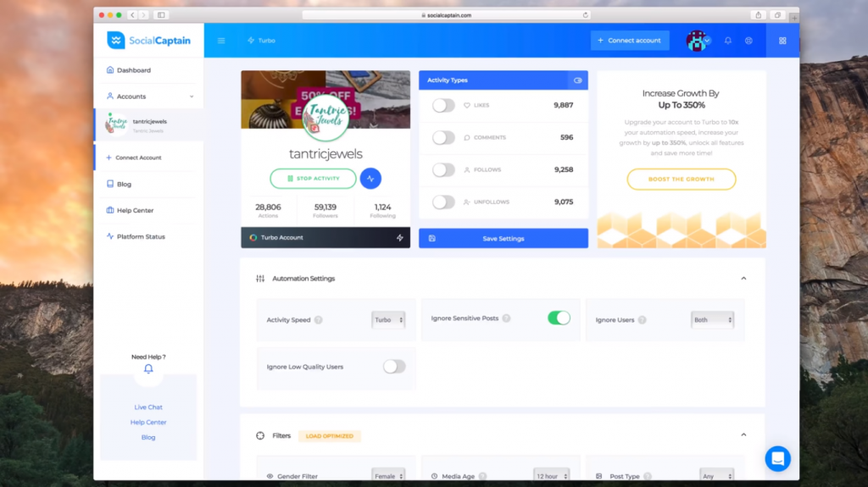Open Blog in sidebar menu

[119, 184]
